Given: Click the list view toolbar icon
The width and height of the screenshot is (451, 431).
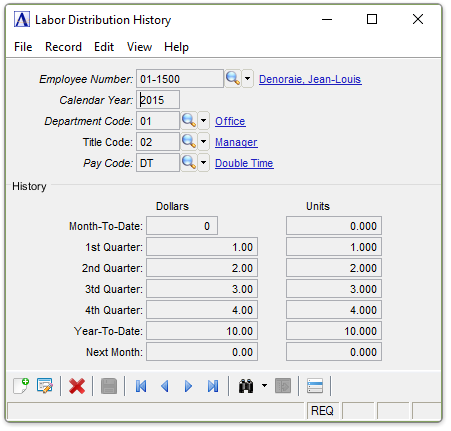Looking at the screenshot, I should (315, 386).
